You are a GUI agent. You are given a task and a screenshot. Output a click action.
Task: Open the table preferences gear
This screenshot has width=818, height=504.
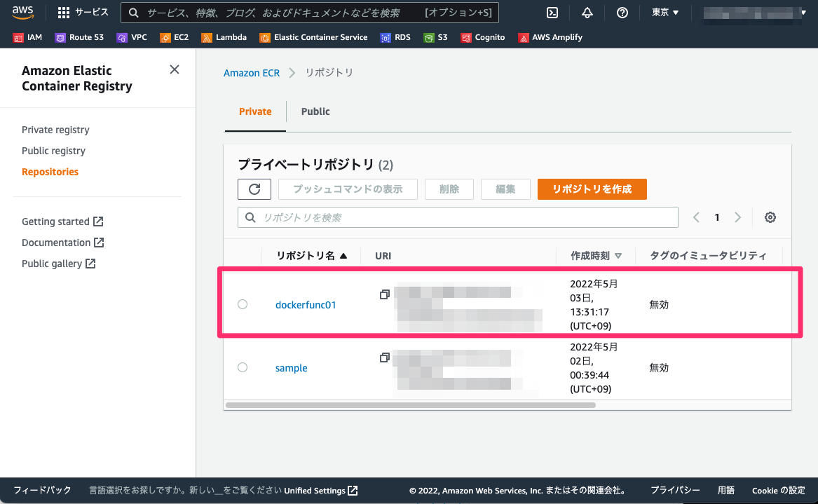(x=770, y=217)
